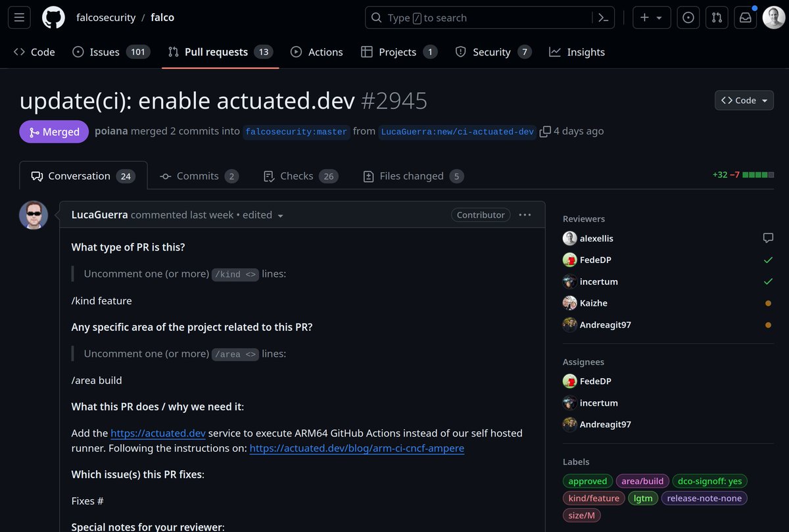This screenshot has height=532, width=789.
Task: Expand the Code dropdown button
Action: click(x=744, y=101)
